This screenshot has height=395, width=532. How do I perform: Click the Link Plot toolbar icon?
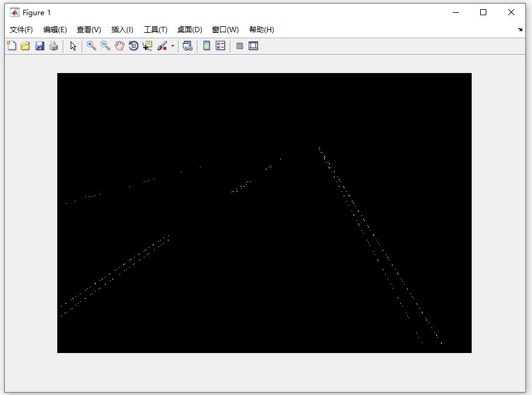pos(187,46)
